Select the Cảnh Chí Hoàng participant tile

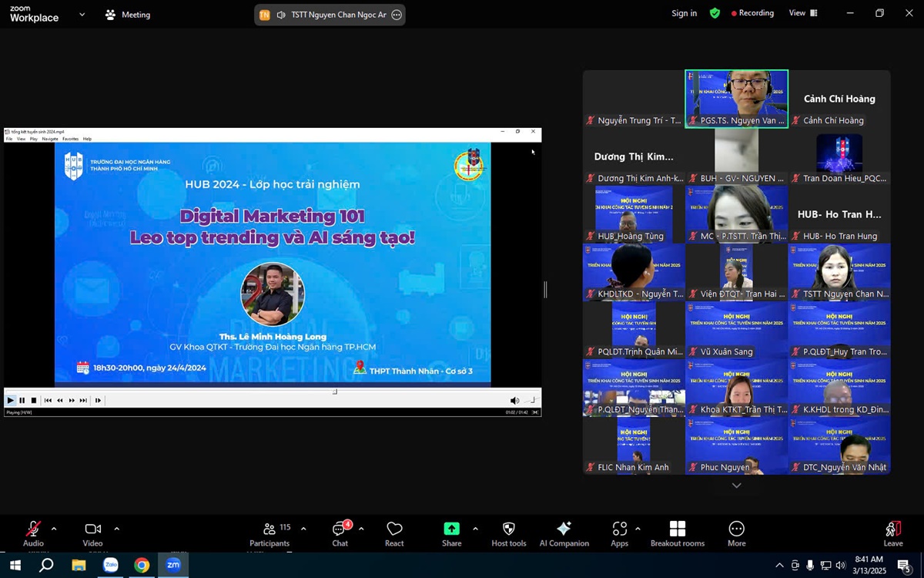pos(839,99)
